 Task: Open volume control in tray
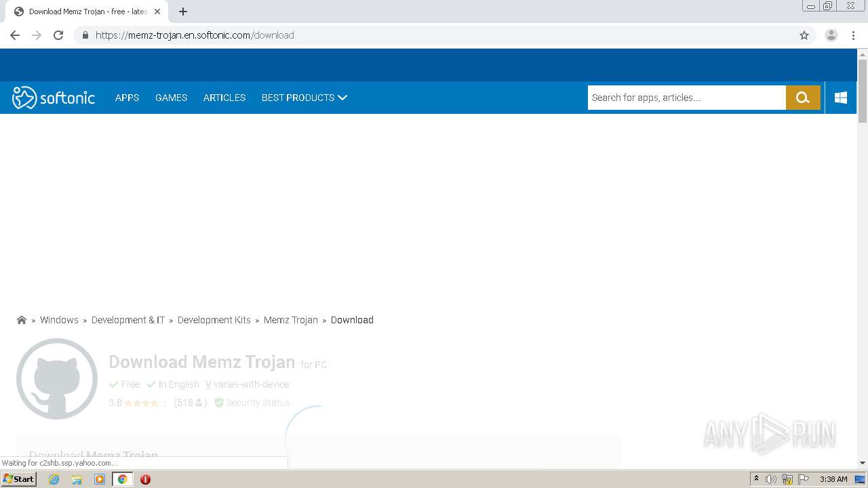point(771,479)
